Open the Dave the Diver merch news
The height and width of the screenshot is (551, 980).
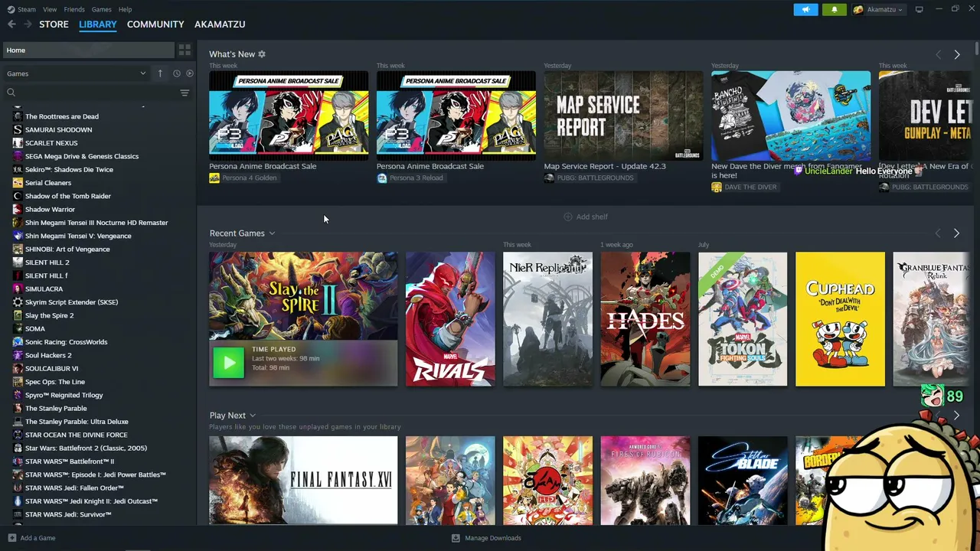pyautogui.click(x=791, y=116)
